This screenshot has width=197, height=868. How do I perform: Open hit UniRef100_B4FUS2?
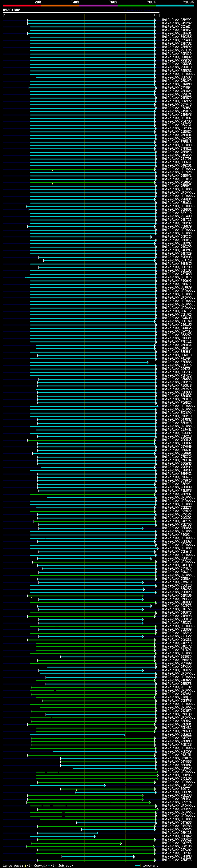(x=177, y=30)
